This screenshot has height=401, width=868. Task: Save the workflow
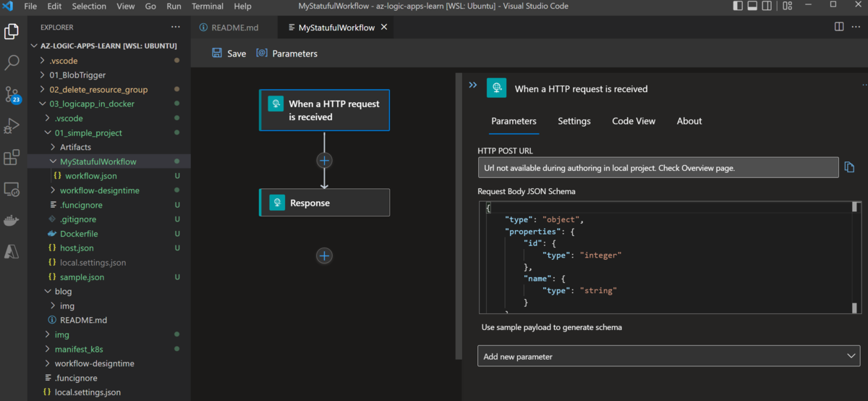click(x=229, y=54)
